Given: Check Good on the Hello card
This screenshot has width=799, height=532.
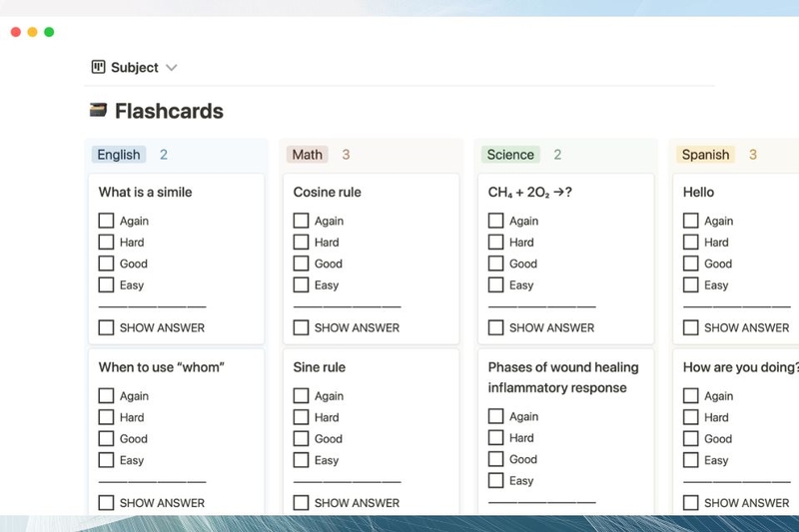Looking at the screenshot, I should (x=690, y=264).
